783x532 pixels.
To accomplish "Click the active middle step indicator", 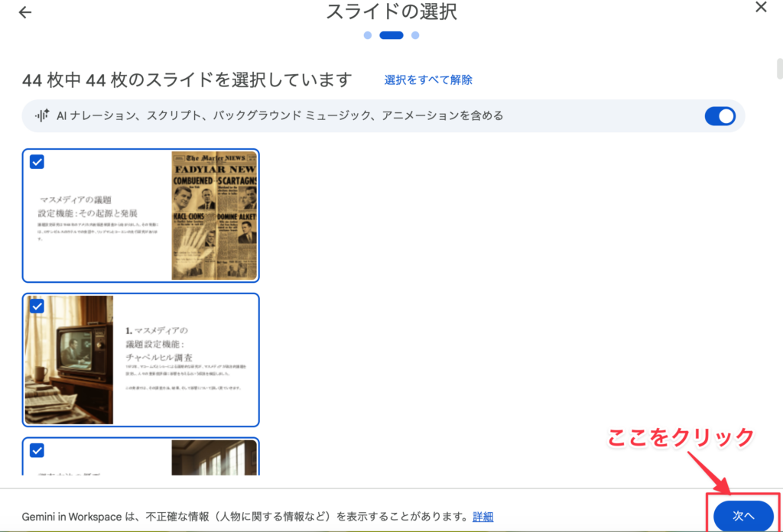I will coord(391,35).
